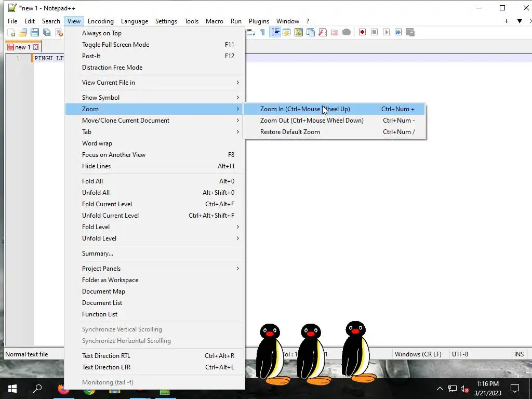
Task: Toggle the Function List panel entry
Action: [x=155, y=314]
